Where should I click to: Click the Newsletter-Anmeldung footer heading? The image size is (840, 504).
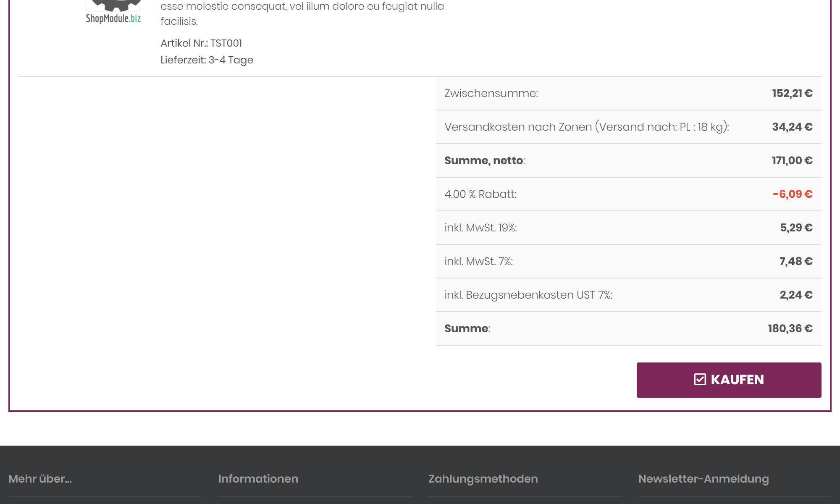pyautogui.click(x=703, y=479)
